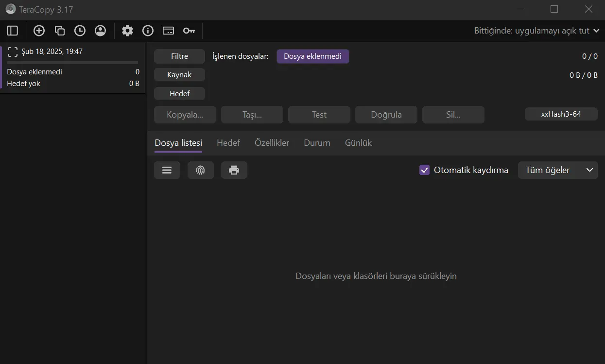This screenshot has width=605, height=364.
Task: Open history clock icon
Action: (80, 31)
